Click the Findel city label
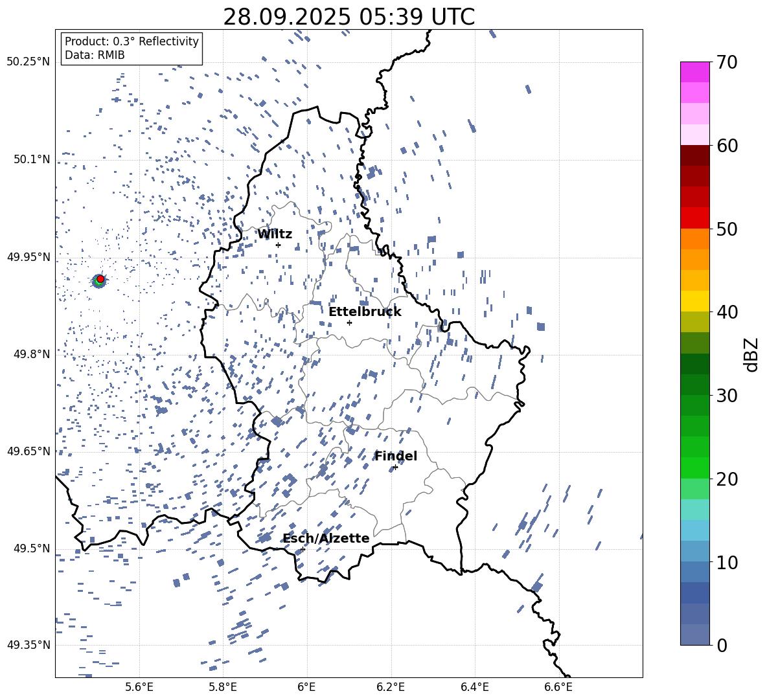767x700 pixels. pyautogui.click(x=396, y=456)
